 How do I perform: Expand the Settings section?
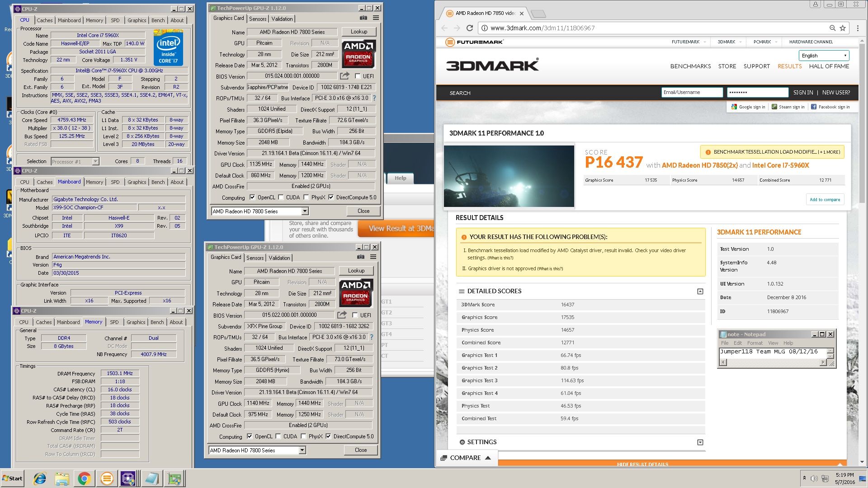pyautogui.click(x=700, y=442)
